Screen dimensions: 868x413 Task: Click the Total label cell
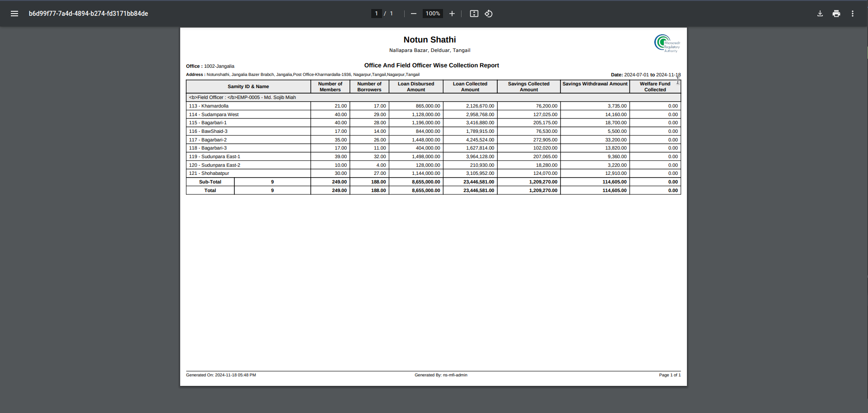[x=210, y=191]
